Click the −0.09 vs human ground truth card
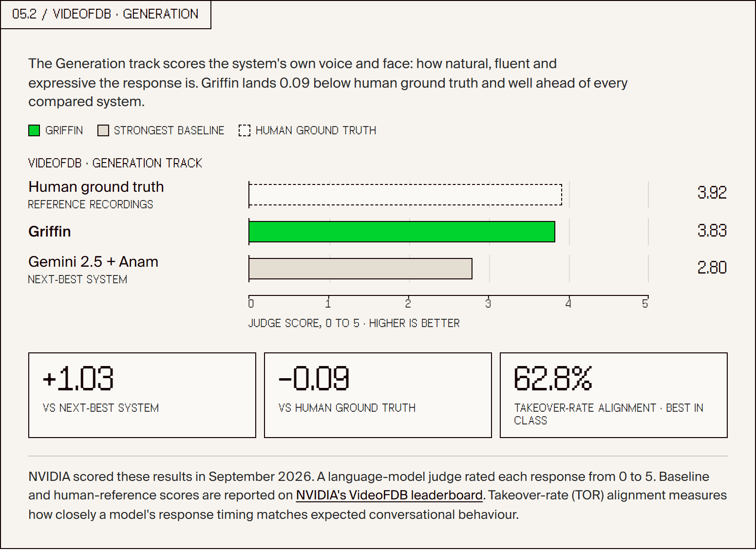Screen dimensions: 756x550 pyautogui.click(x=378, y=395)
